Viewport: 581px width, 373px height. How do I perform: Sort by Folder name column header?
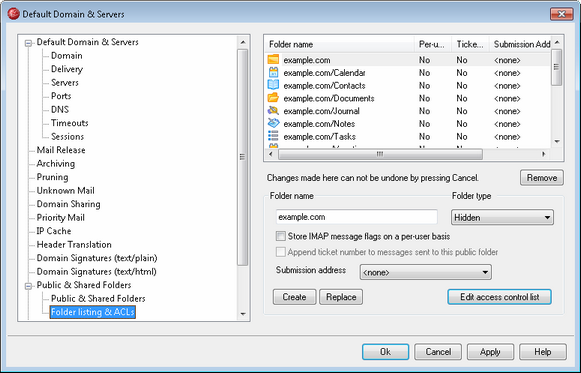(x=340, y=44)
